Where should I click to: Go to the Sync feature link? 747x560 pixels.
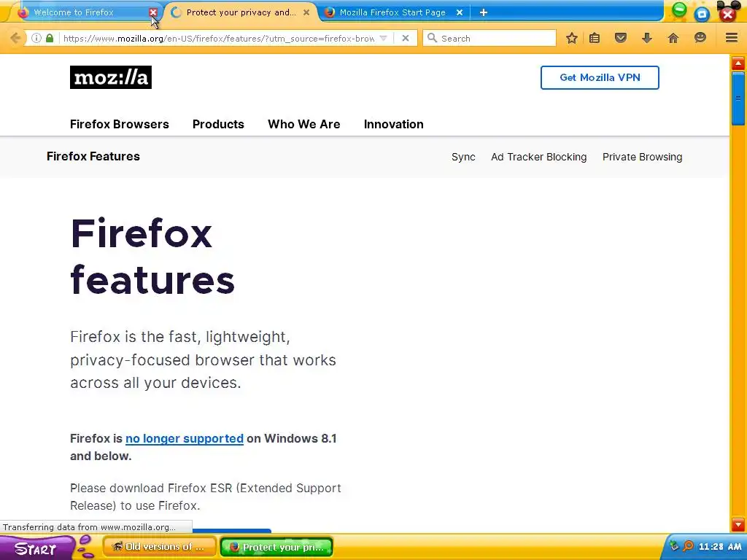pyautogui.click(x=463, y=157)
